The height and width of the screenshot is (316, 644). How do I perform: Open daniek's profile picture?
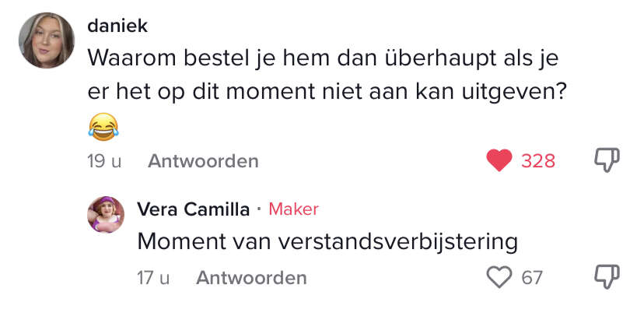coord(47,40)
